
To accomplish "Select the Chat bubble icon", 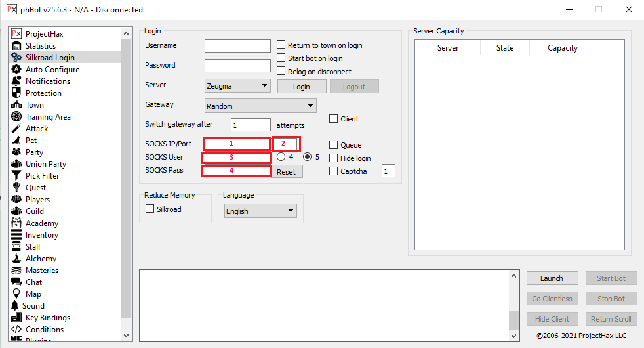I will (16, 282).
